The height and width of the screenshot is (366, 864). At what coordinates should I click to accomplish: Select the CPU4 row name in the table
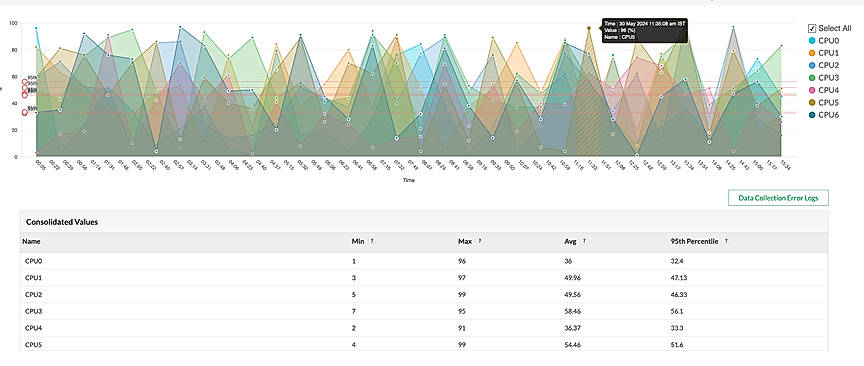(x=34, y=328)
